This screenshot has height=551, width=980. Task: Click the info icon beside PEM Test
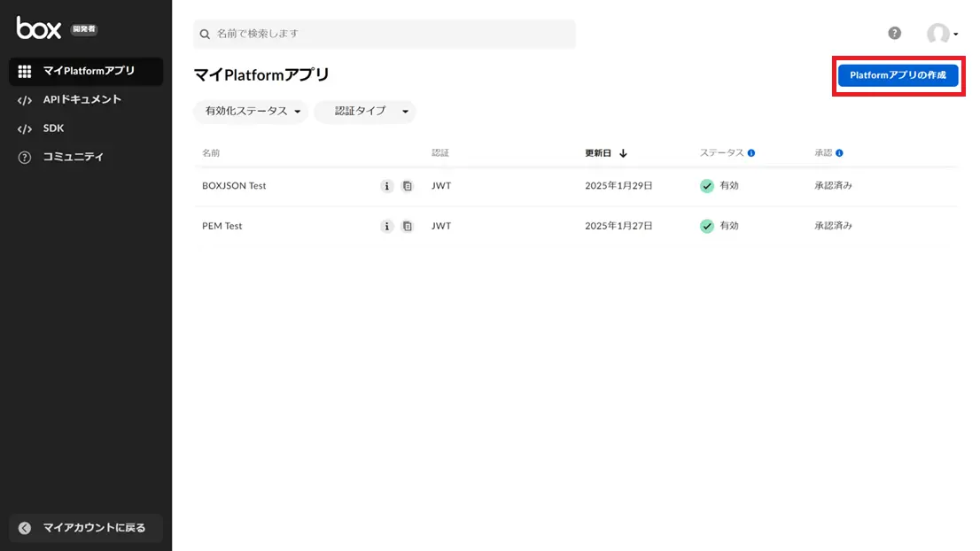point(387,226)
